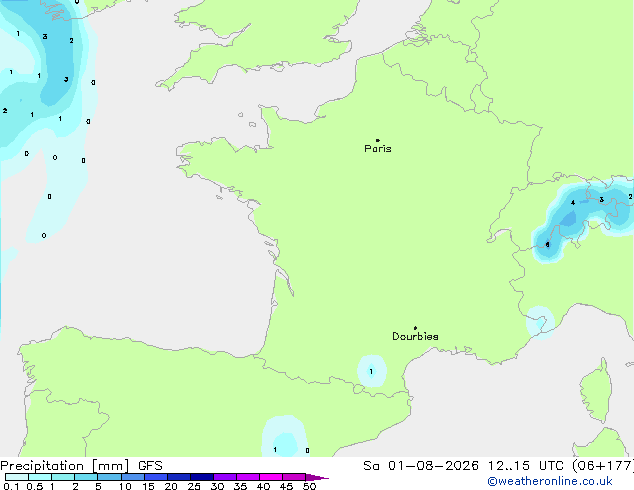The width and height of the screenshot is (634, 490).
Task: Click the Paris location dot marker
Action: click(378, 140)
